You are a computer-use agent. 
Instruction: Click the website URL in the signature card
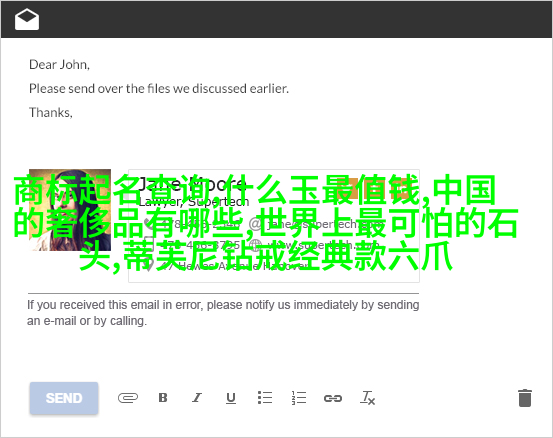(x=322, y=244)
